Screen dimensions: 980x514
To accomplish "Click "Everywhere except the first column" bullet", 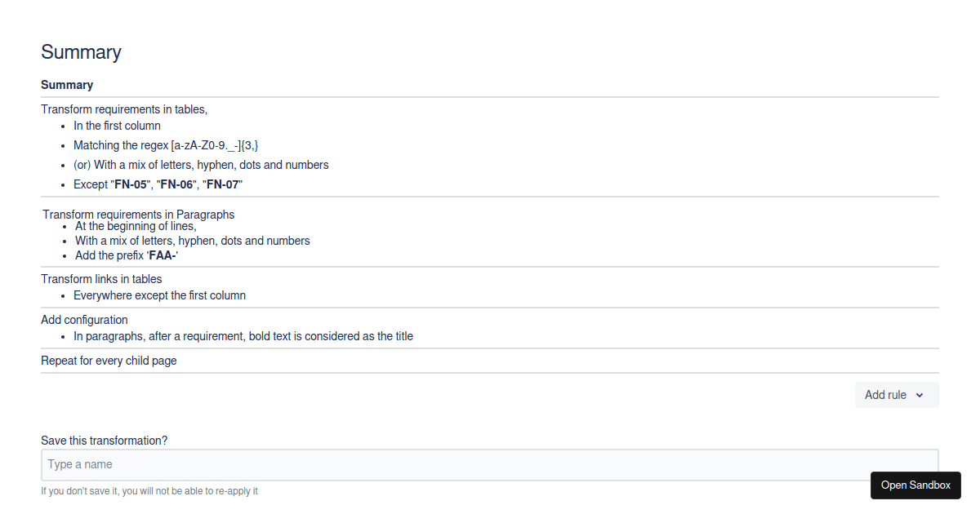I will tap(159, 295).
